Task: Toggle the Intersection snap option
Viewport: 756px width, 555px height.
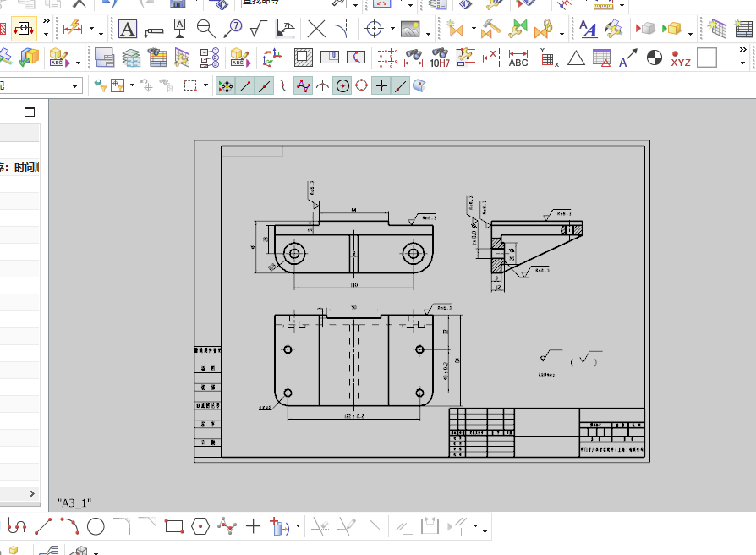Action: click(322, 86)
